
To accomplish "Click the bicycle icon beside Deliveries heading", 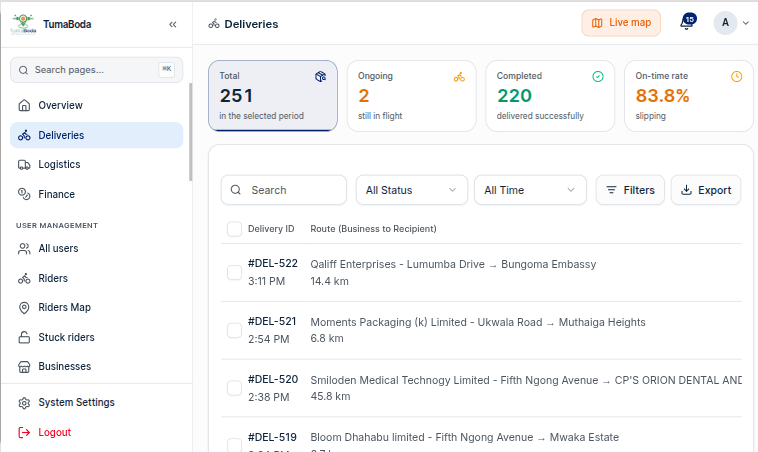I will point(214,24).
